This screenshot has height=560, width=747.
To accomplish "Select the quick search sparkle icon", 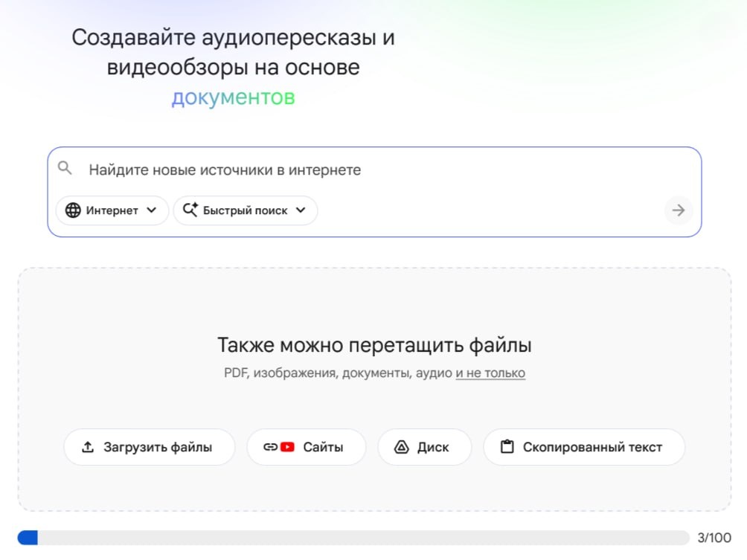I will tap(190, 210).
